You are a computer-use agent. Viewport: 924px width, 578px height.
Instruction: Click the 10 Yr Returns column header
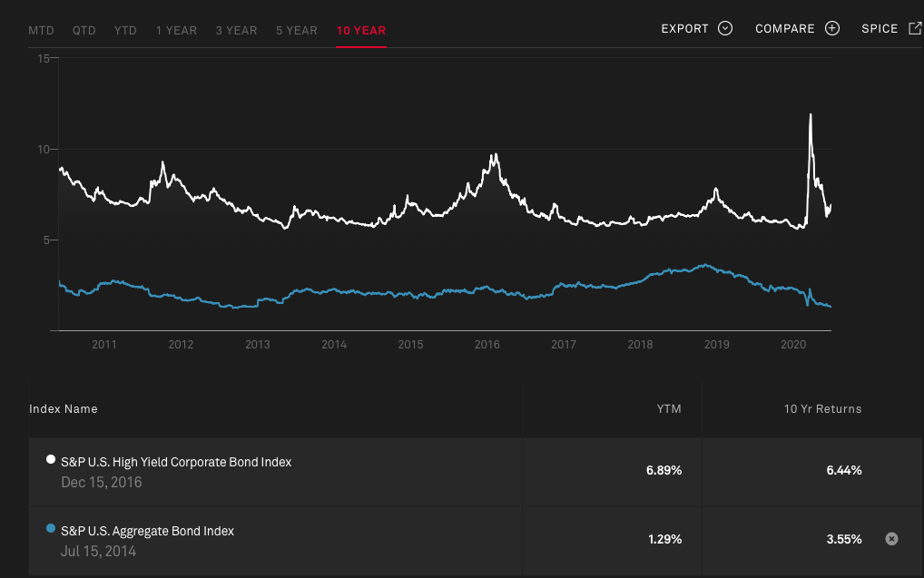point(822,409)
